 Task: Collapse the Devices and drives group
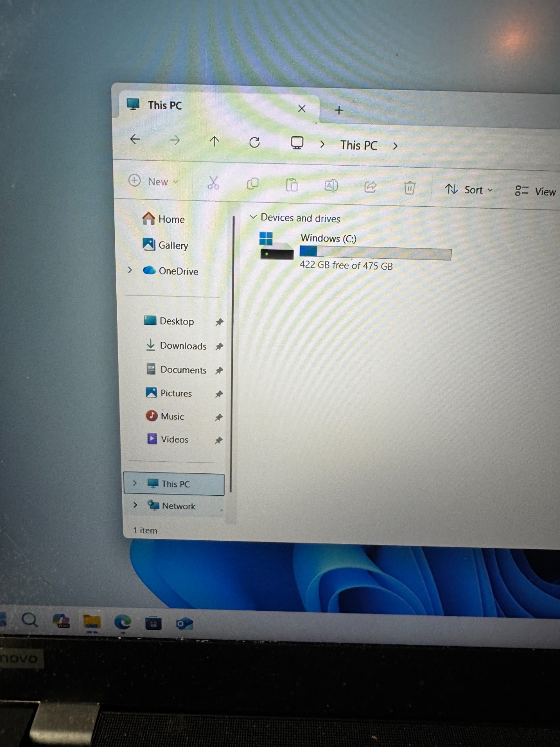tap(253, 217)
